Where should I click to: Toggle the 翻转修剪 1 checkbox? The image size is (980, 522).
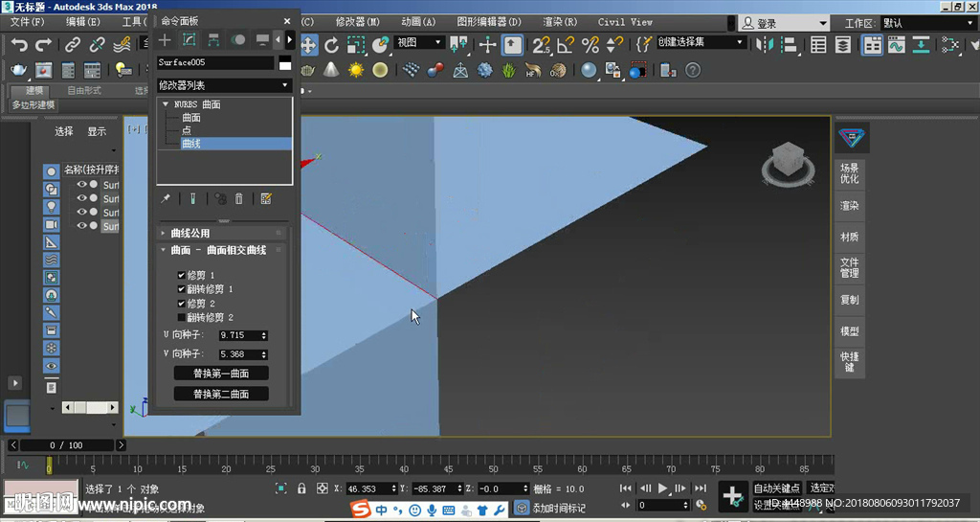[181, 289]
